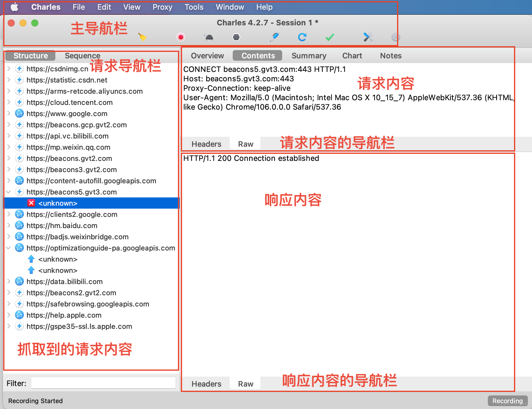Open the File menu
Screen dimensions: 532x409
pos(79,7)
